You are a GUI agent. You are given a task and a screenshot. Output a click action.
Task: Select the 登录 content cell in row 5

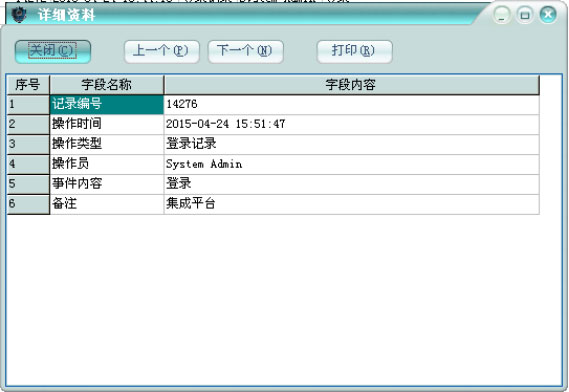351,184
